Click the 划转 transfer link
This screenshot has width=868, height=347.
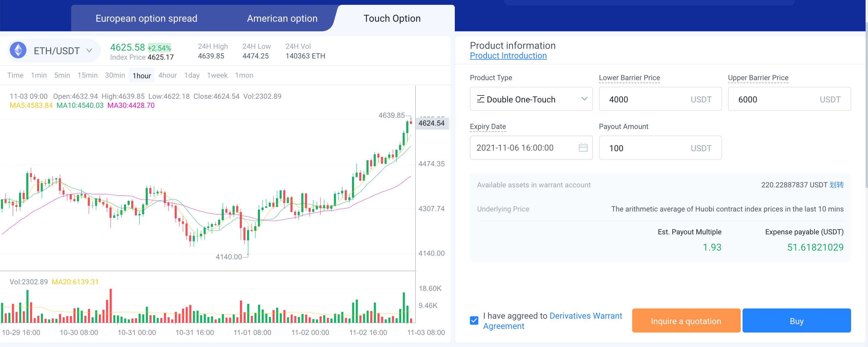[x=836, y=185]
